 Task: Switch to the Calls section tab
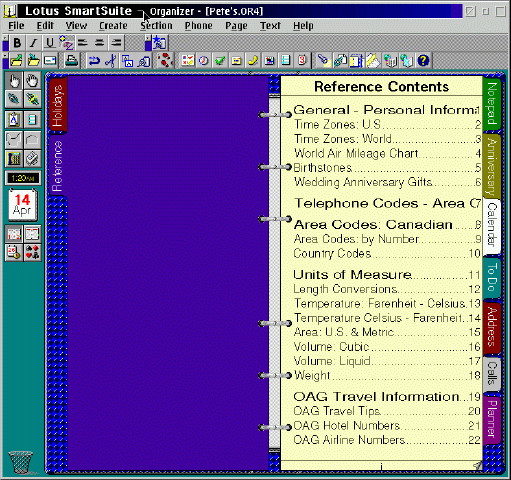[x=492, y=373]
